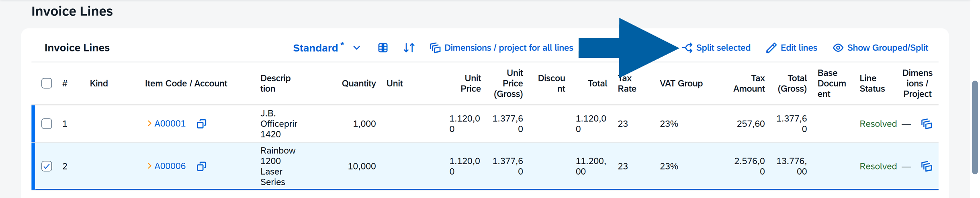Expand item A00001 row chevron
The width and height of the screenshot is (980, 198).
click(149, 124)
